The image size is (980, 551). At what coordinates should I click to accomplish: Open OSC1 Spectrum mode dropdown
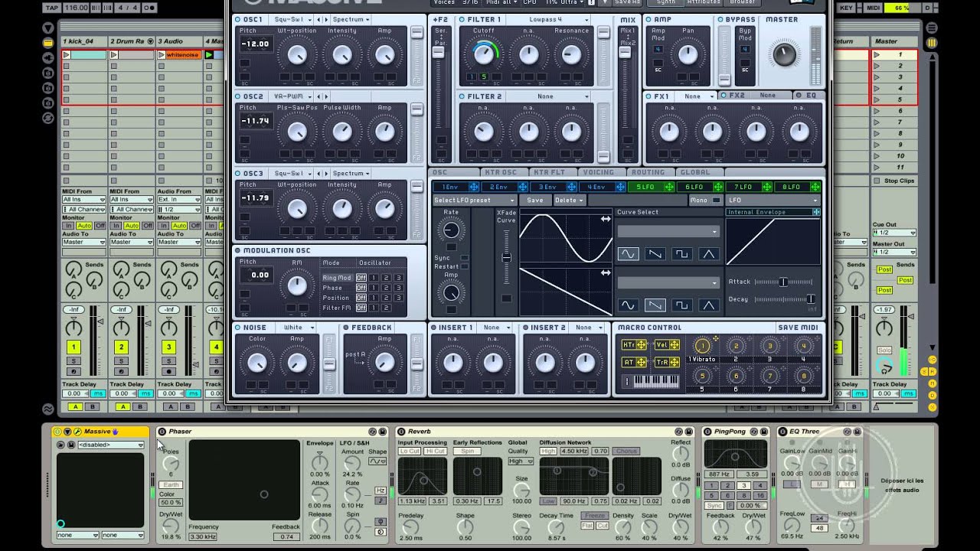350,20
